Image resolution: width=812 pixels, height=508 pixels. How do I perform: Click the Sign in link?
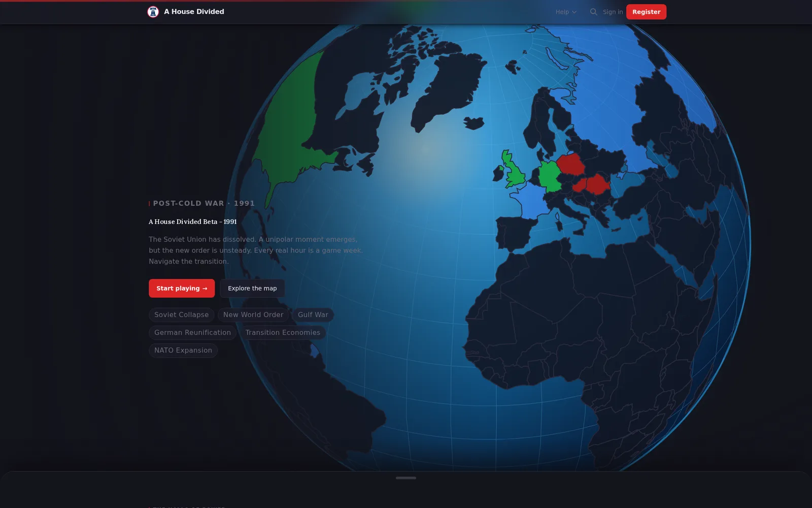[x=613, y=12]
